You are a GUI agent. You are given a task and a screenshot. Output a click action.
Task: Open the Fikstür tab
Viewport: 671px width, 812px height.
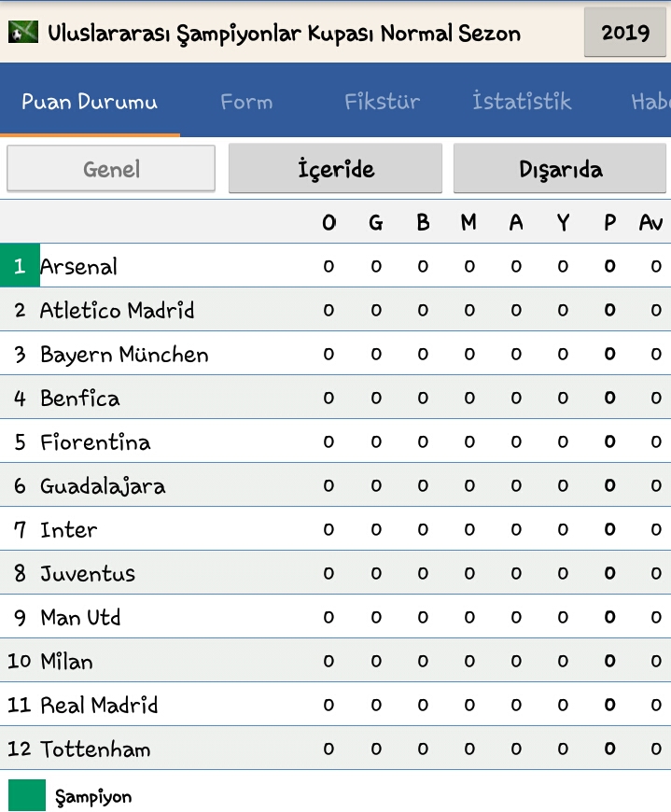[382, 102]
